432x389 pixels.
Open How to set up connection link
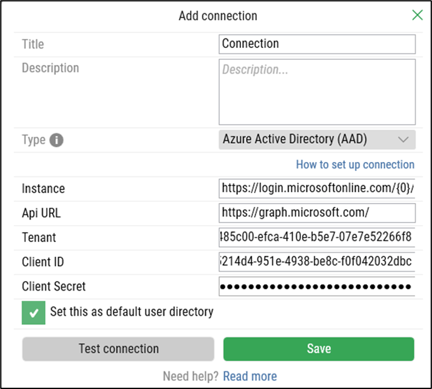click(x=355, y=165)
